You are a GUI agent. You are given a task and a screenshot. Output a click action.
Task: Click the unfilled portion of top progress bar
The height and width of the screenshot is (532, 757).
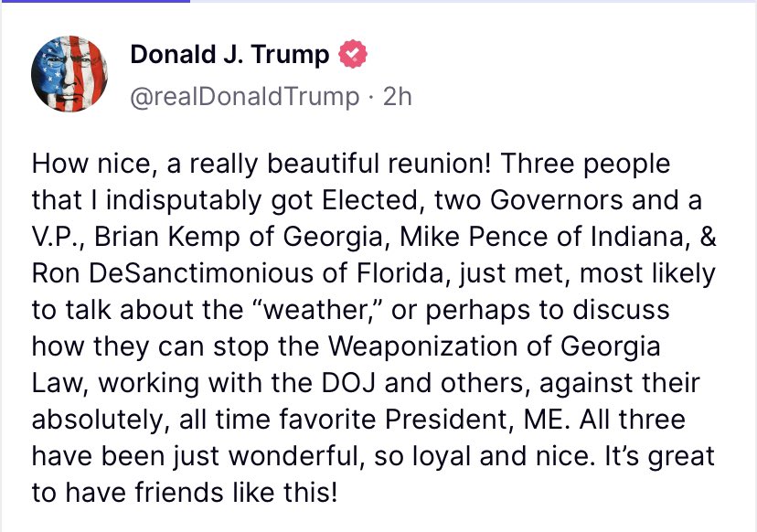pyautogui.click(x=474, y=1)
